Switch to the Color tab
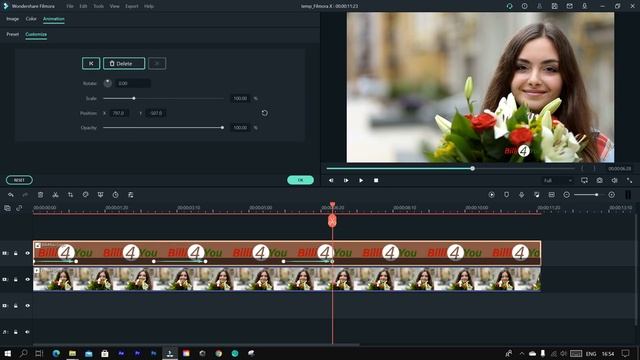This screenshot has height=360, width=640. click(x=31, y=19)
